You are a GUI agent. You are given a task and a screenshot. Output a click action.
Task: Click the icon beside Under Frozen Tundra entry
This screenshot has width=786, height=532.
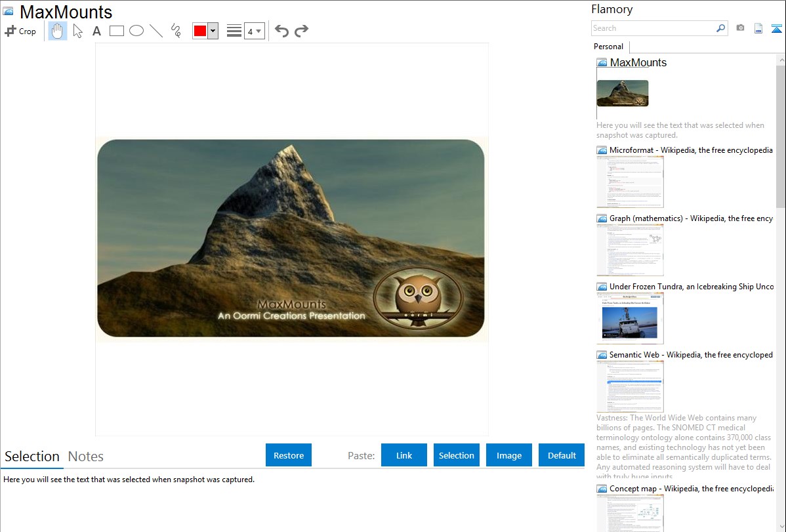point(602,287)
